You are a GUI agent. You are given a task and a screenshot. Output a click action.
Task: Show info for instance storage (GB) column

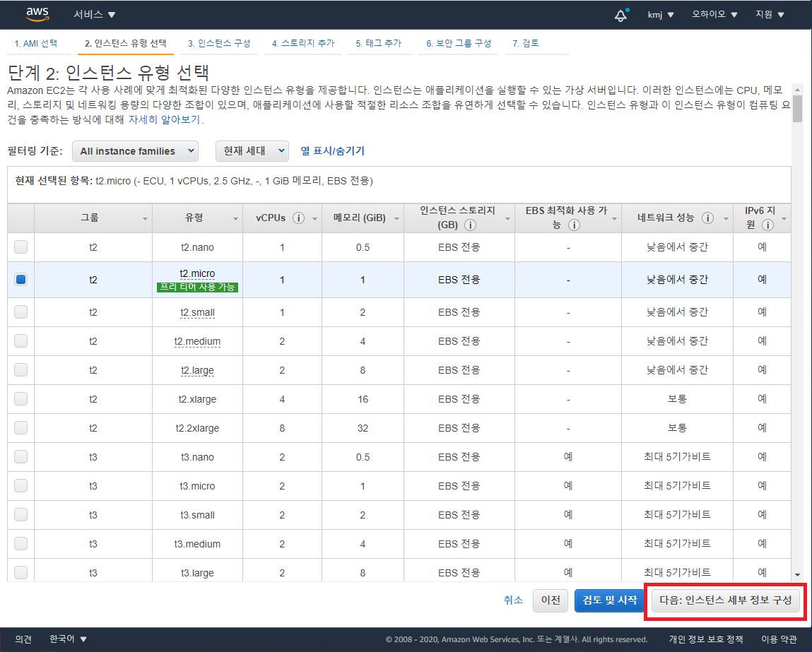click(470, 225)
